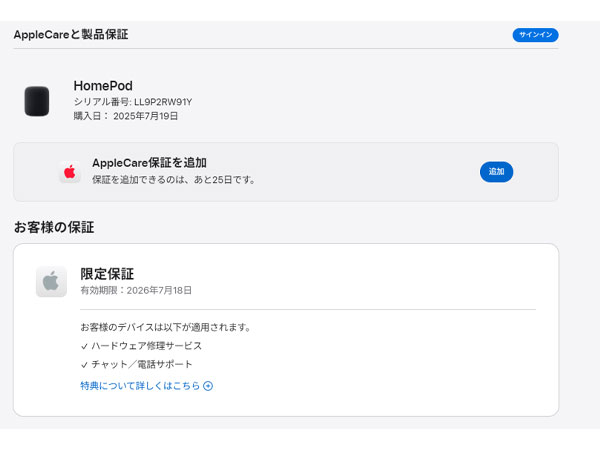Image resolution: width=600 pixels, height=450 pixels.
Task: Click the あと25日です remaining days notice
Action: click(224, 179)
